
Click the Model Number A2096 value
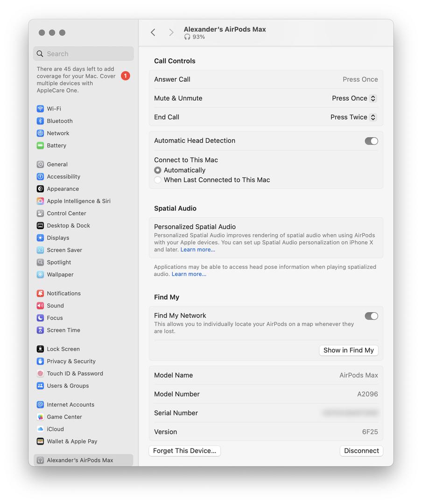coord(368,394)
